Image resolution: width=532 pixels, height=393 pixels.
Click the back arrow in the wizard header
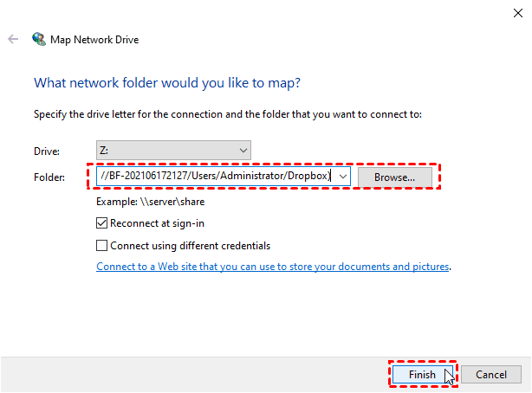pyautogui.click(x=13, y=40)
